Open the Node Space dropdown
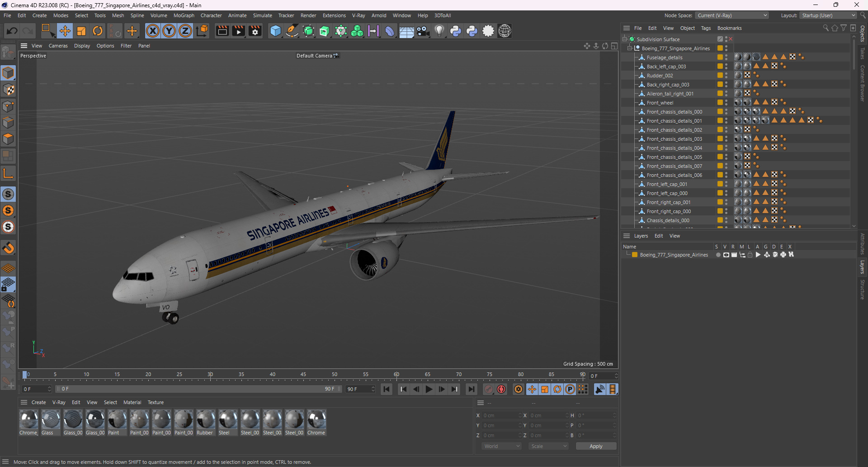Image resolution: width=868 pixels, height=467 pixels. tap(731, 15)
